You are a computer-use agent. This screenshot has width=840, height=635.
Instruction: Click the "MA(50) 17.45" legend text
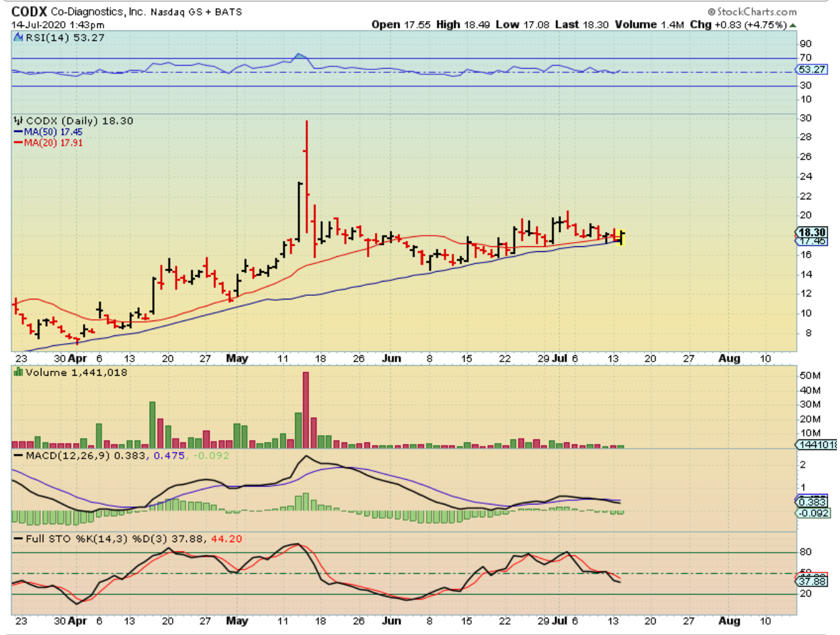(x=53, y=132)
